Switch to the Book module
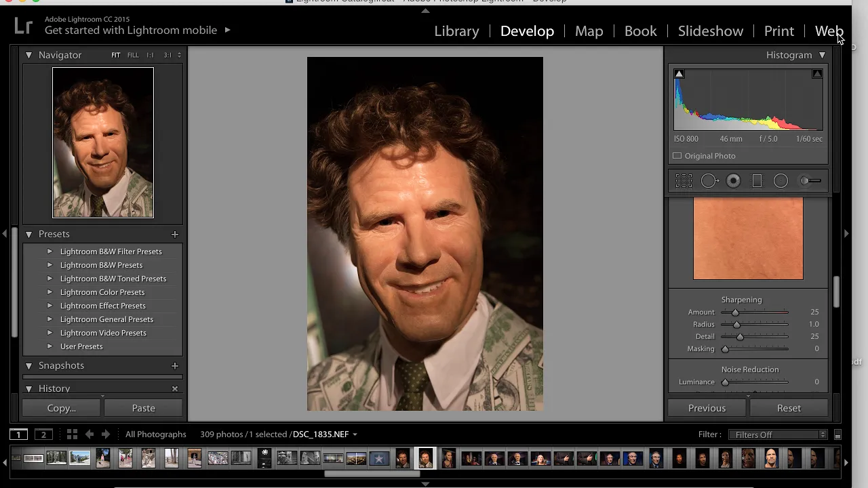 point(640,31)
